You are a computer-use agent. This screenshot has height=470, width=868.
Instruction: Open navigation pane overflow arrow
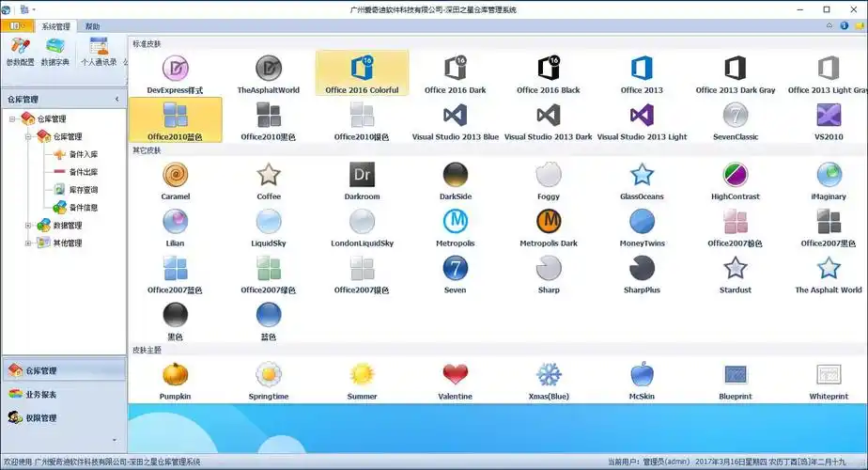[x=115, y=441]
